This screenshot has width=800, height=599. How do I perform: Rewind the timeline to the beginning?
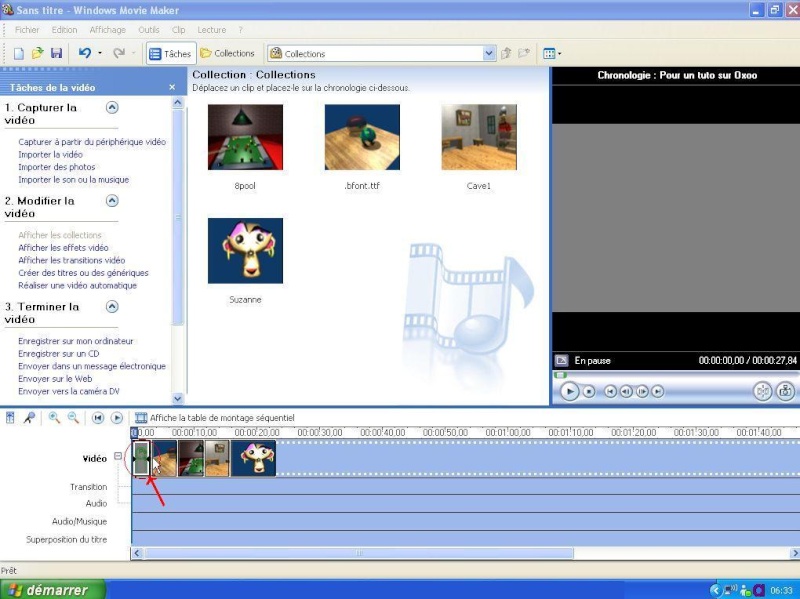[97, 418]
